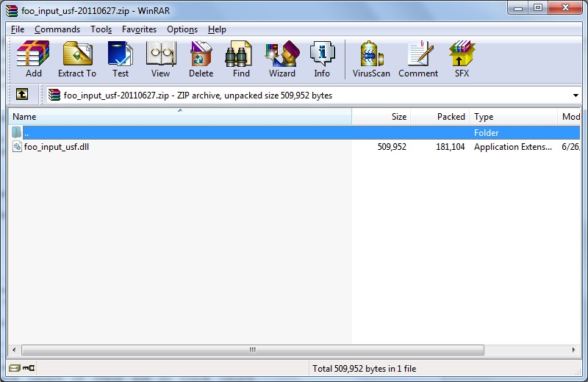Open the Comment tool
Viewport: 588px width, 382px height.
[418, 59]
